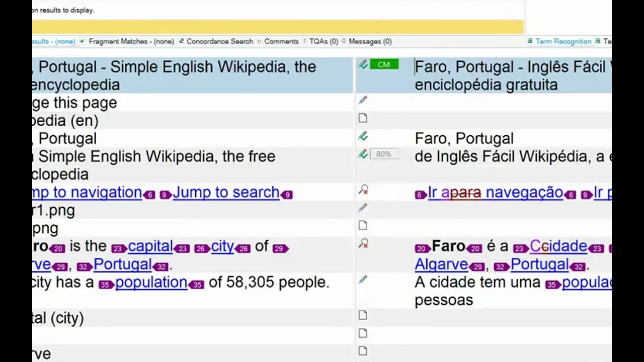
Task: Click the source 'Portugal' link after the source tag 32
Action: pyautogui.click(x=122, y=264)
